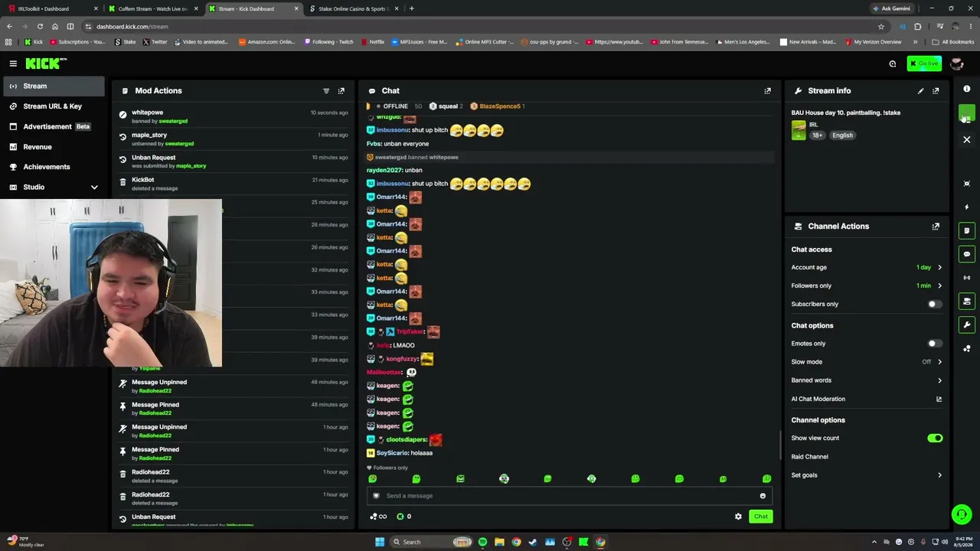Screen dimensions: 980x551
Task: Open Achievements in the sidebar
Action: [54, 167]
